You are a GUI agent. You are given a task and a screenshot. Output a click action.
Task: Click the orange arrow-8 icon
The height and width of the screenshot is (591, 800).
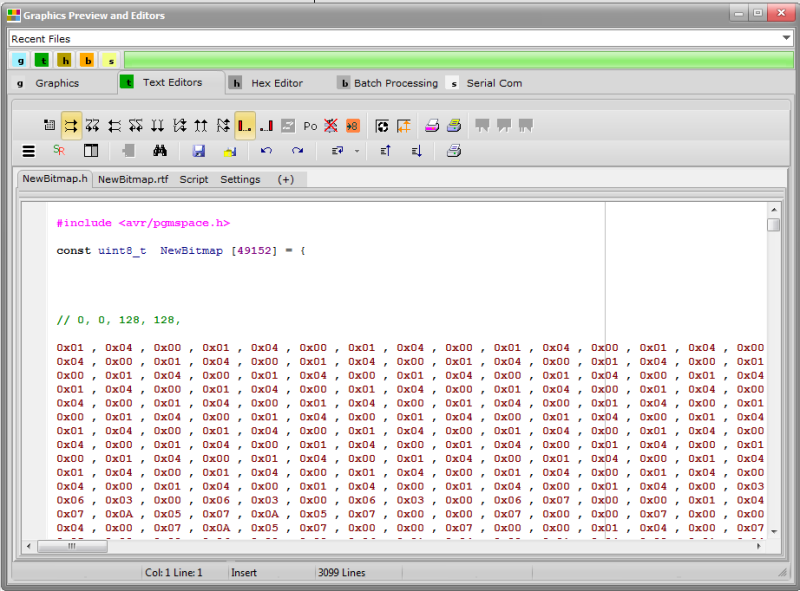coord(353,126)
